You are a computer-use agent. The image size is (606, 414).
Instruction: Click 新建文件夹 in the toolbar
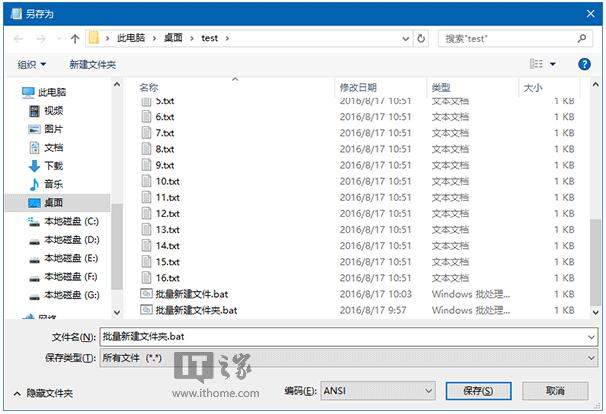click(92, 64)
